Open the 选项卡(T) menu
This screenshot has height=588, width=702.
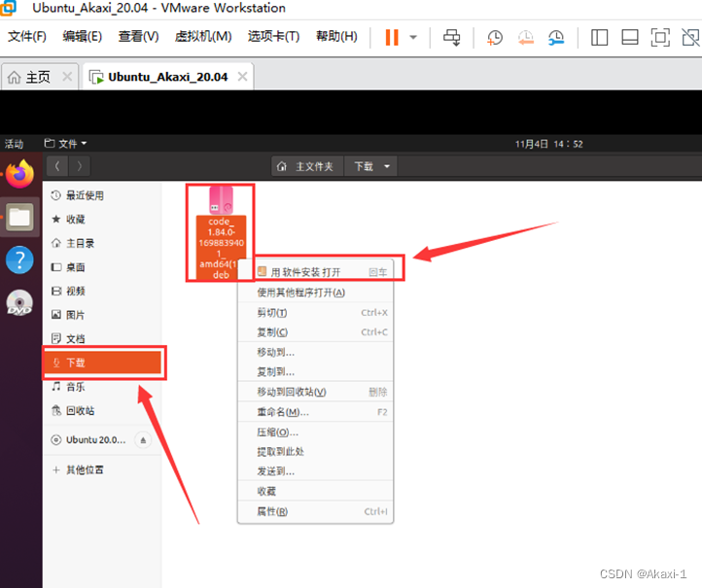(x=273, y=36)
